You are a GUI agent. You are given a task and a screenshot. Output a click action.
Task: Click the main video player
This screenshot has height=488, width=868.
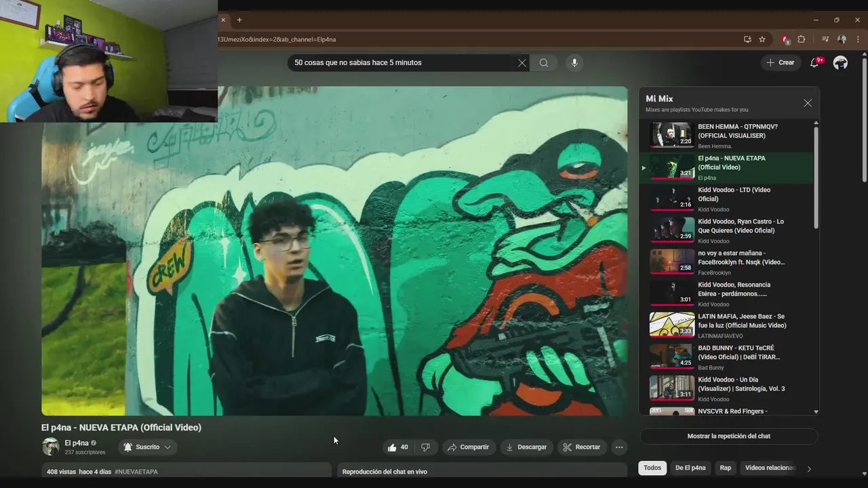334,251
